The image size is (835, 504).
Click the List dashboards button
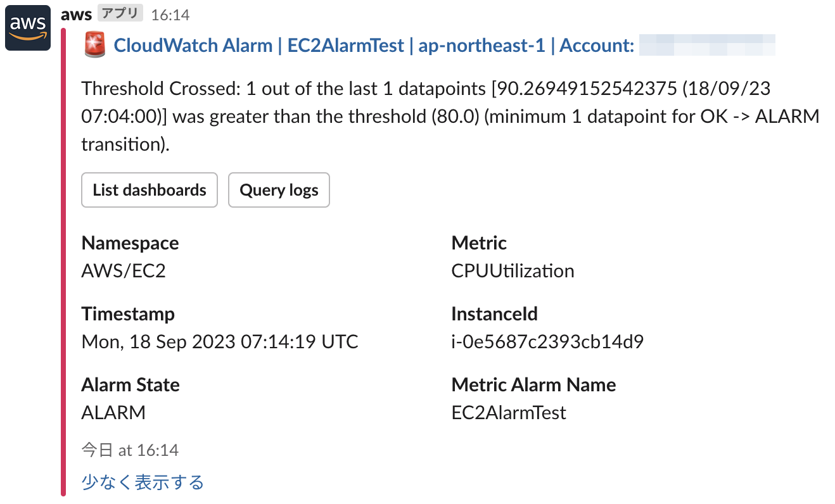(x=150, y=190)
